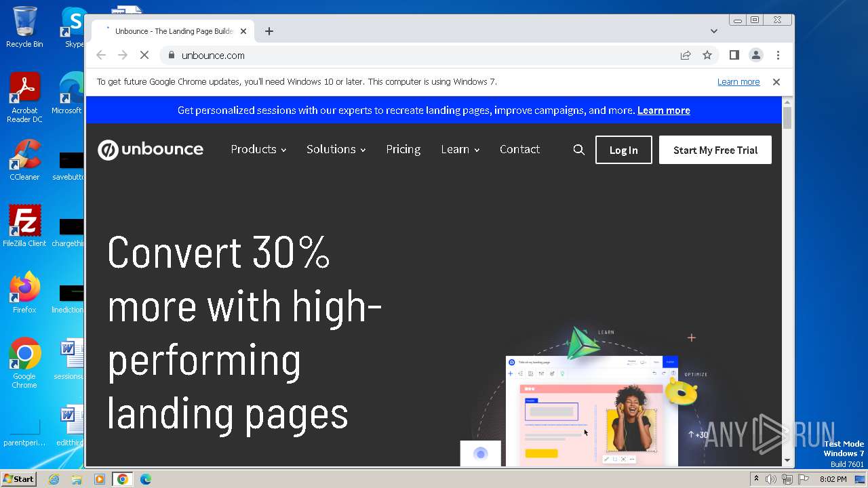Open FileZilla Client desktop icon

coord(24,226)
